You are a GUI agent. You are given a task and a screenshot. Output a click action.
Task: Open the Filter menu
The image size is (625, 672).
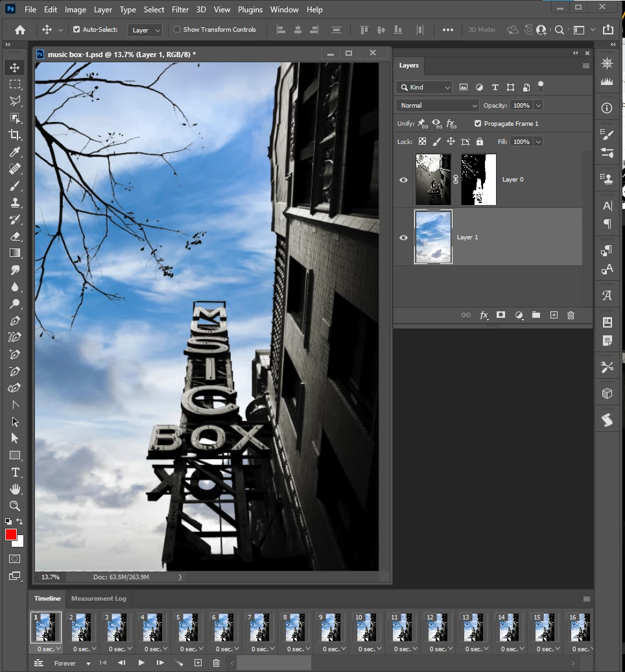(x=180, y=10)
